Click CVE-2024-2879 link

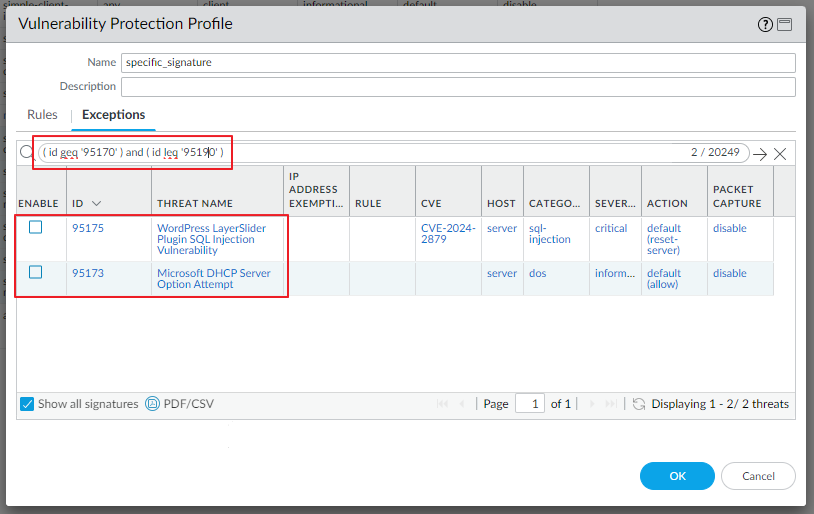pyautogui.click(x=448, y=234)
